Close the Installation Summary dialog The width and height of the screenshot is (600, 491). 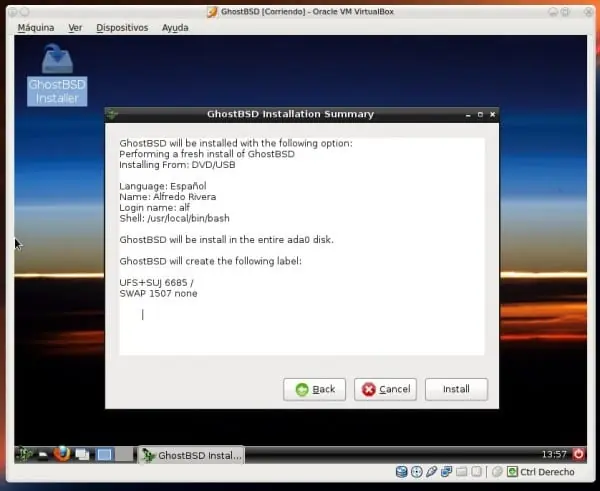click(492, 114)
